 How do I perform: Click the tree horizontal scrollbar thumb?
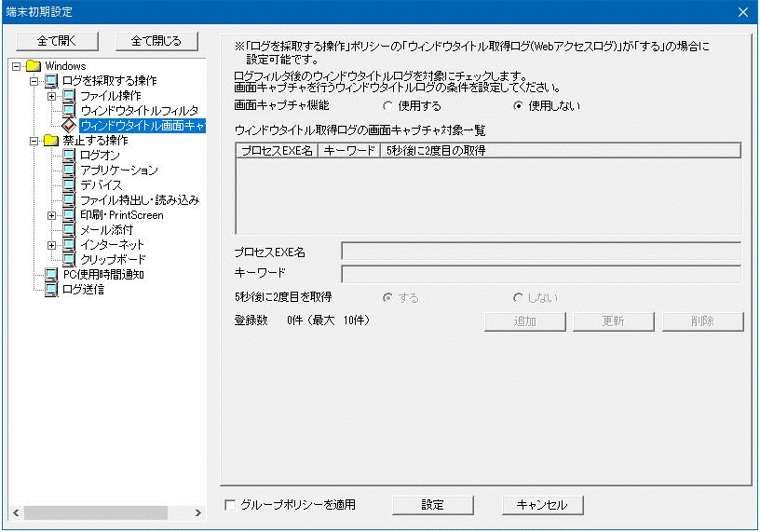click(x=96, y=512)
